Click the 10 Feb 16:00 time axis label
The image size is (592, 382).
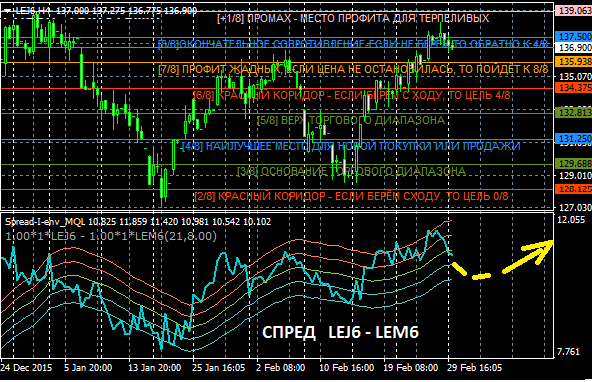tap(347, 368)
